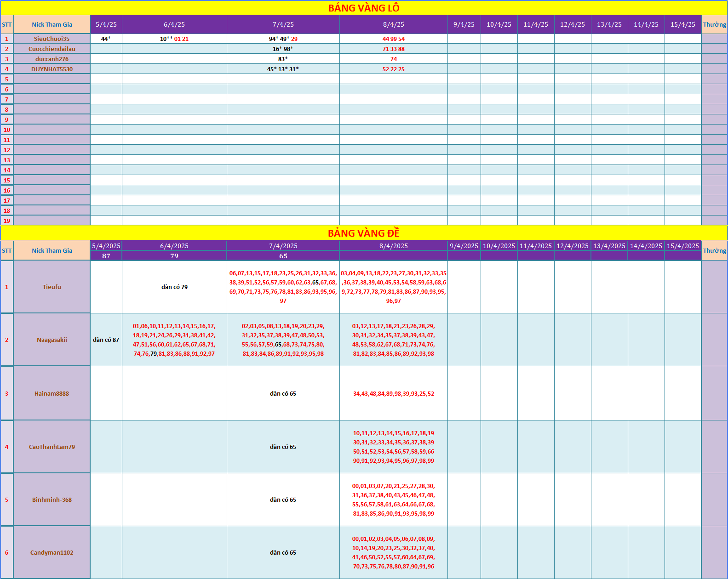Image resolution: width=728 pixels, height=579 pixels.
Task: Select the CaoThanhLam79 nickname cell
Action: [52, 447]
